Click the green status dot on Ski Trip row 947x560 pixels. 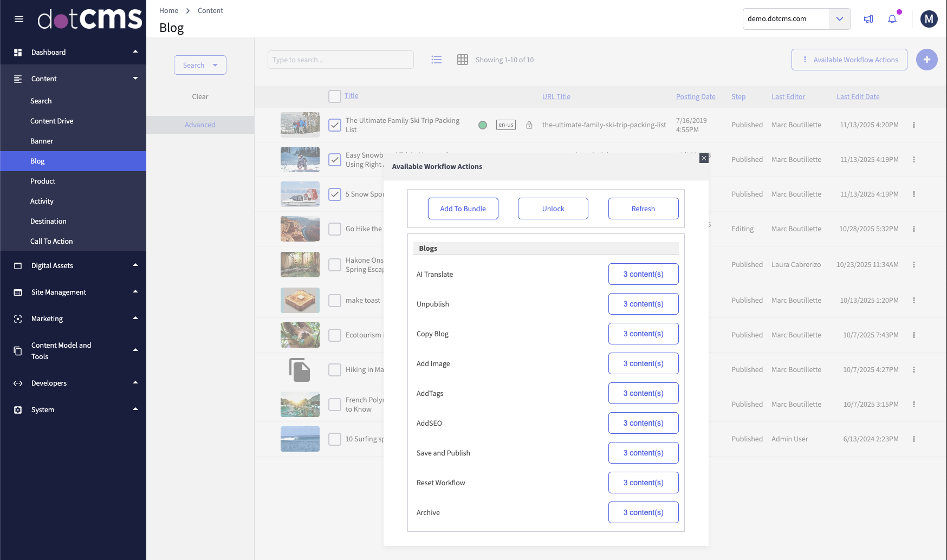click(x=482, y=124)
